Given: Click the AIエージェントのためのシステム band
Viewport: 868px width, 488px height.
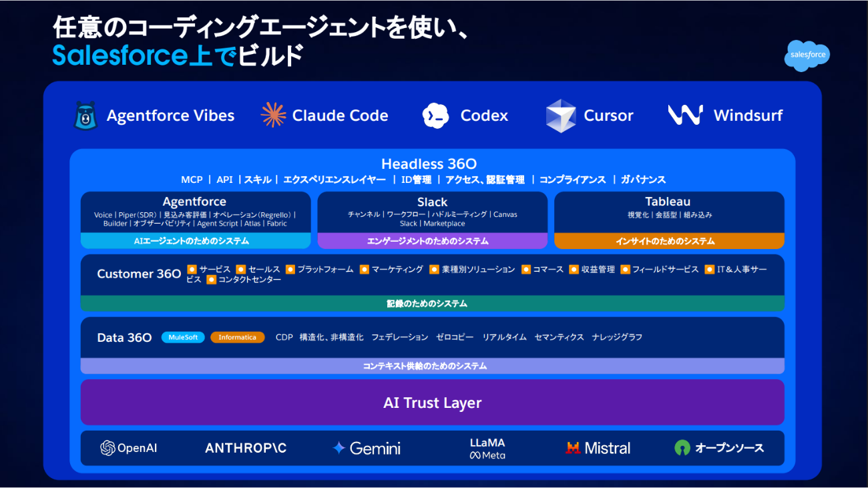Looking at the screenshot, I should pyautogui.click(x=196, y=241).
